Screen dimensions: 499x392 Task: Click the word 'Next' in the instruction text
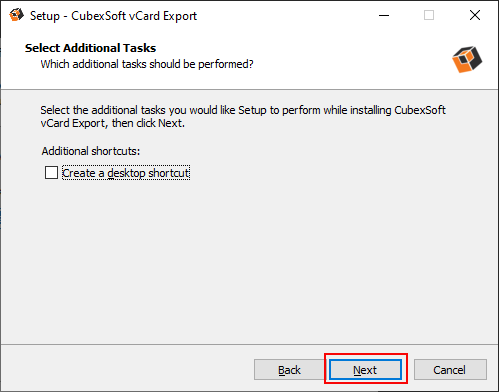click(x=171, y=123)
